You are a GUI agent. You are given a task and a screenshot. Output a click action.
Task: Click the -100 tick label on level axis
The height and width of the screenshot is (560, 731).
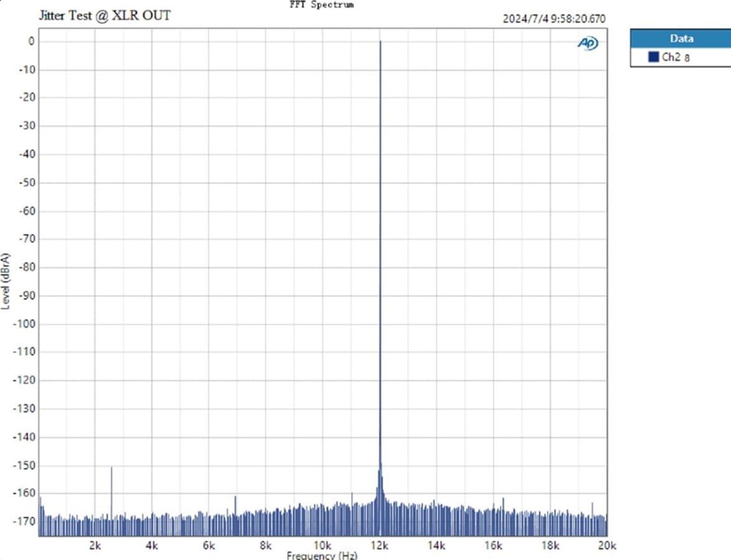[24, 324]
